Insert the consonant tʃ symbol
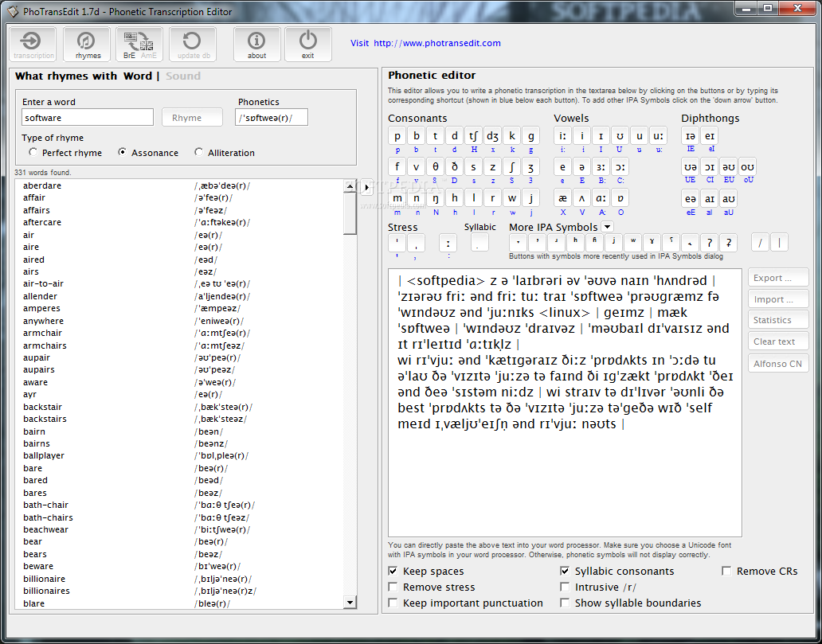822x644 pixels. pyautogui.click(x=473, y=136)
